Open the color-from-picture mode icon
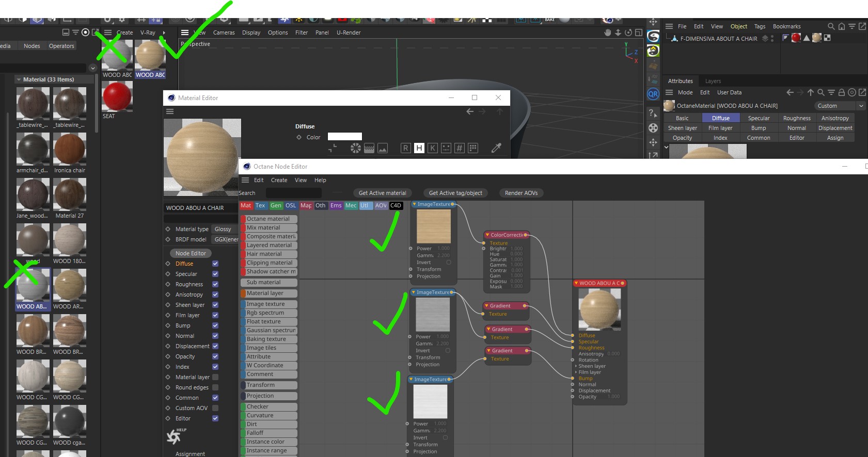868x457 pixels. click(383, 148)
